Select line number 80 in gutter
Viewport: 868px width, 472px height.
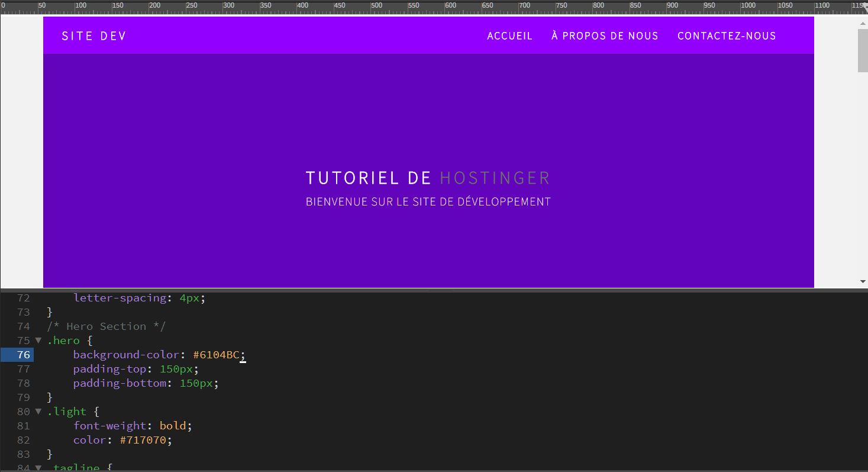(x=24, y=412)
